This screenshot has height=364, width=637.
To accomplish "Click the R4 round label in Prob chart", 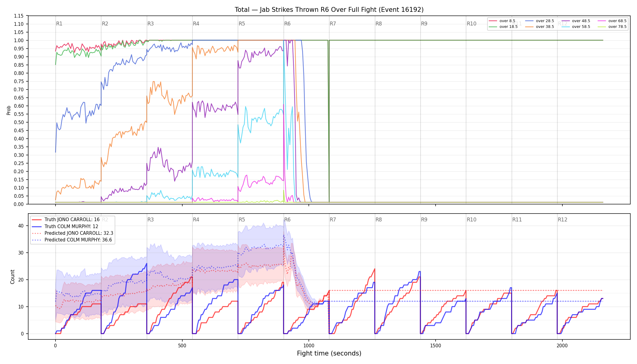I will (196, 24).
